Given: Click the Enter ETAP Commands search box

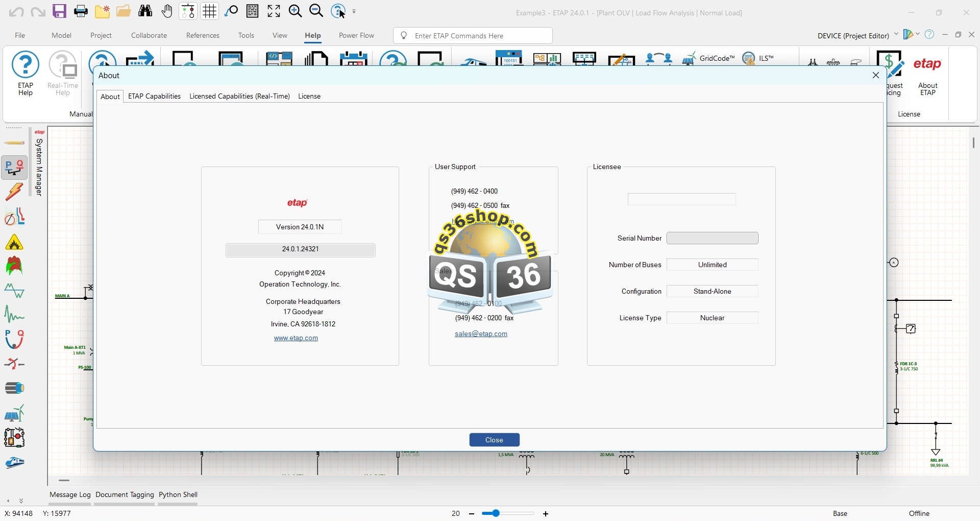Looking at the screenshot, I should 473,36.
